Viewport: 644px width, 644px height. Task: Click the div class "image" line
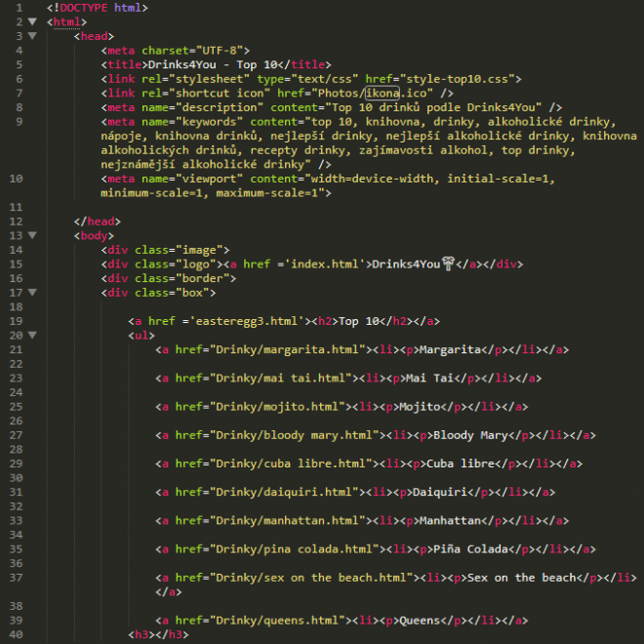(165, 250)
